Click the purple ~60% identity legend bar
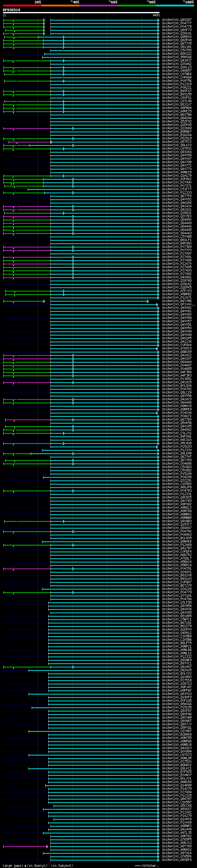This screenshot has width=197, height=868. [x=98, y=6]
